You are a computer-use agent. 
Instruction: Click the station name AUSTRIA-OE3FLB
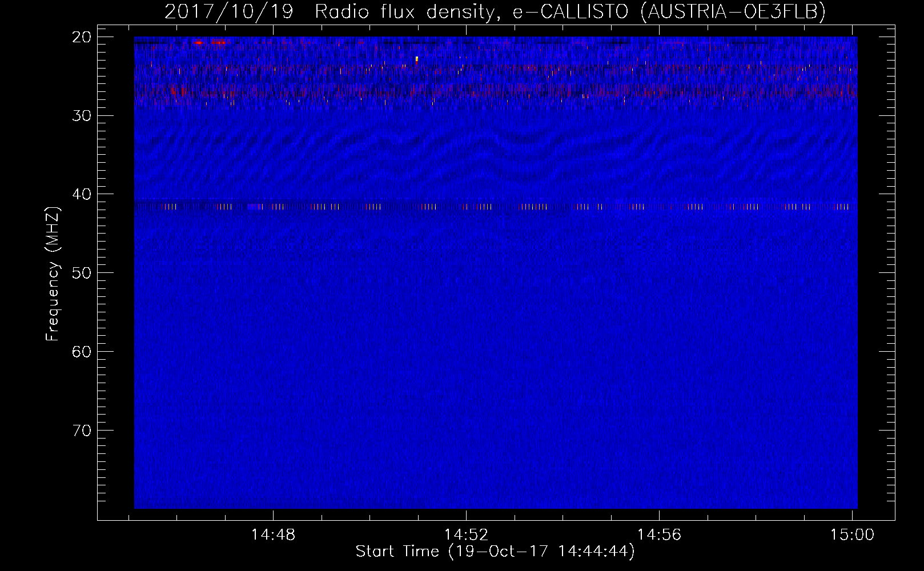(733, 12)
